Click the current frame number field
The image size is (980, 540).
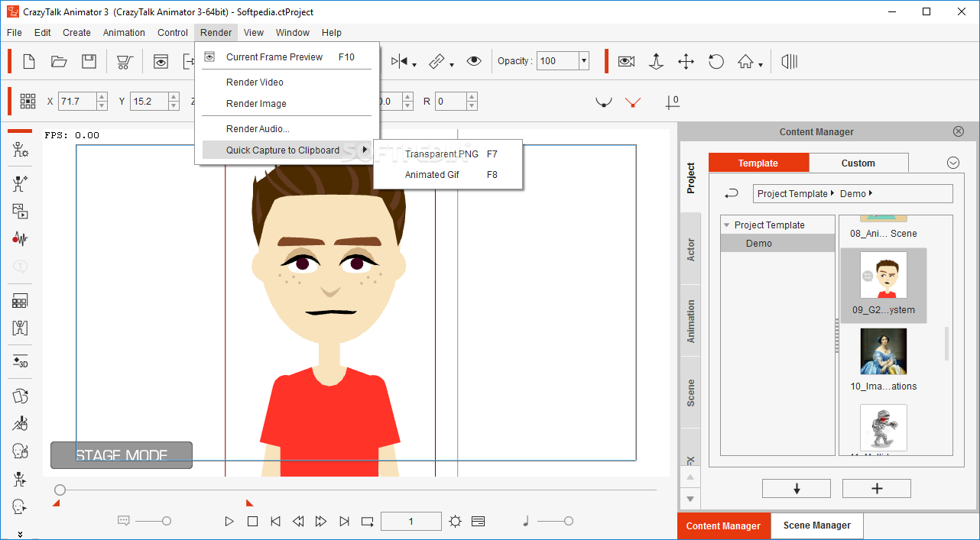411,522
